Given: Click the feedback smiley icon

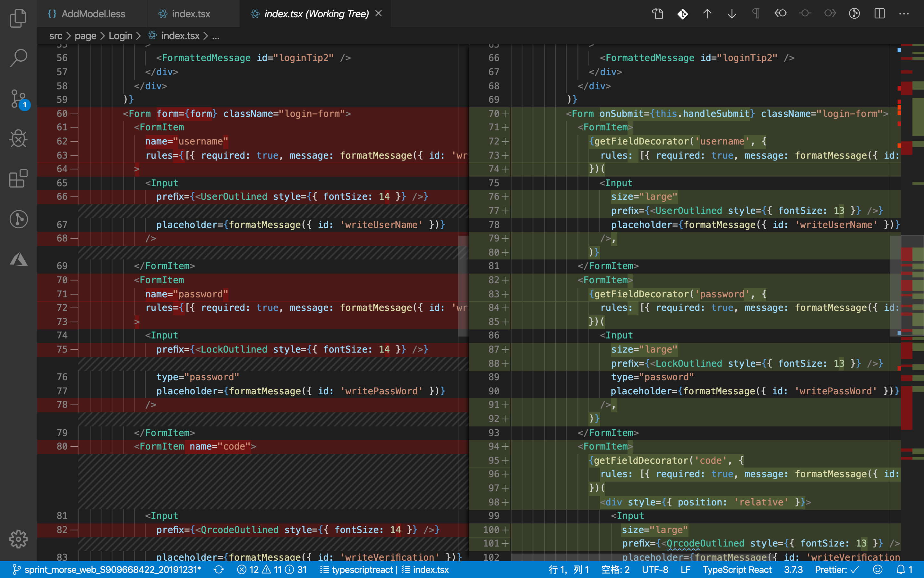Looking at the screenshot, I should [x=878, y=570].
